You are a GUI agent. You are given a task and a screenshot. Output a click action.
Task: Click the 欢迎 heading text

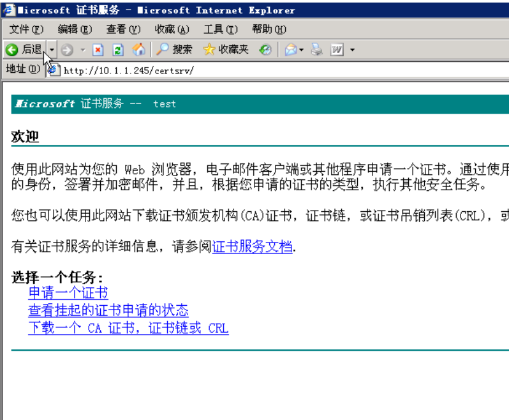click(x=26, y=137)
